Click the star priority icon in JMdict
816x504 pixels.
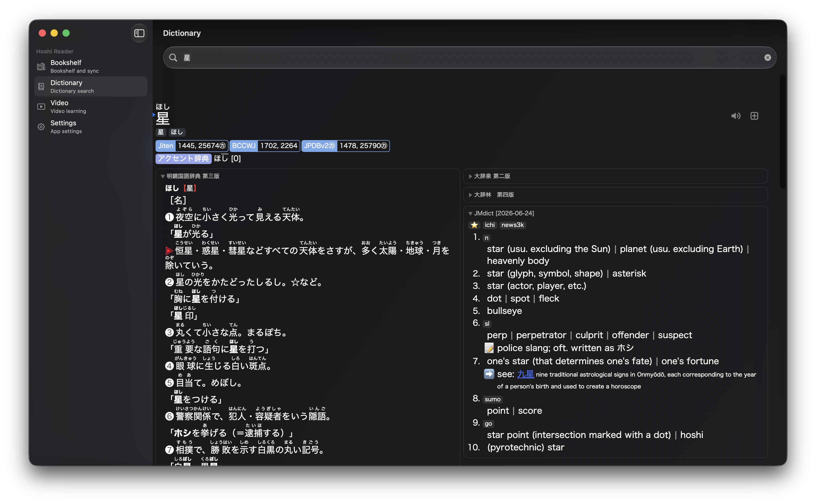474,225
